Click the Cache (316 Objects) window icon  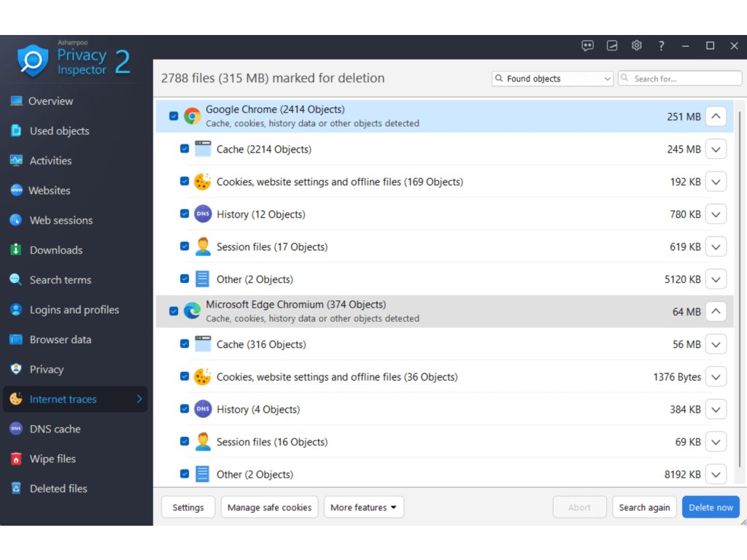[x=203, y=344]
